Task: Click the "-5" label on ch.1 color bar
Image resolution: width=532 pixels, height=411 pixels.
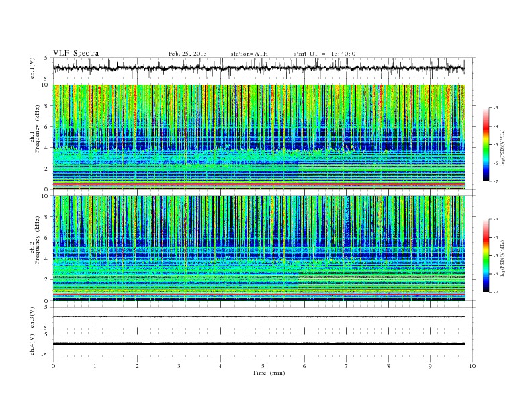Action: [x=496, y=145]
